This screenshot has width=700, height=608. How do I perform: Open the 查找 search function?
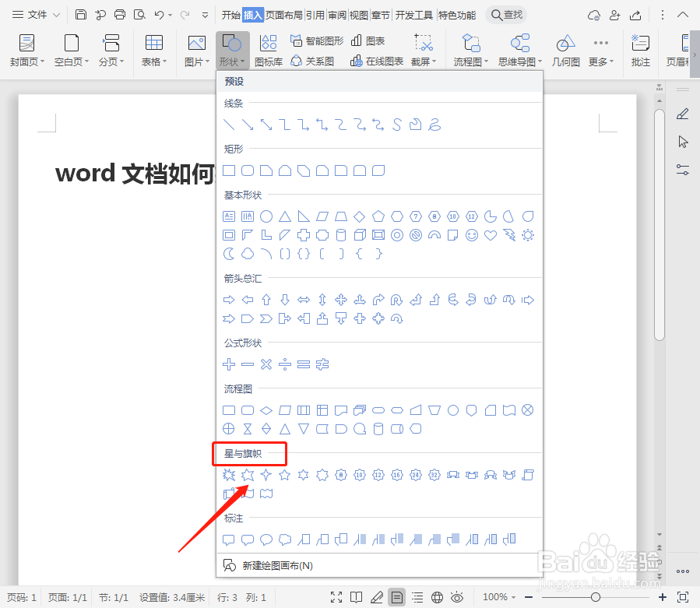tap(505, 14)
